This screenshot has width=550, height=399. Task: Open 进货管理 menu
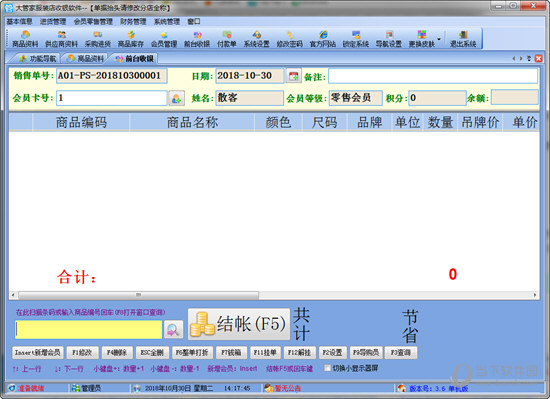[x=53, y=21]
